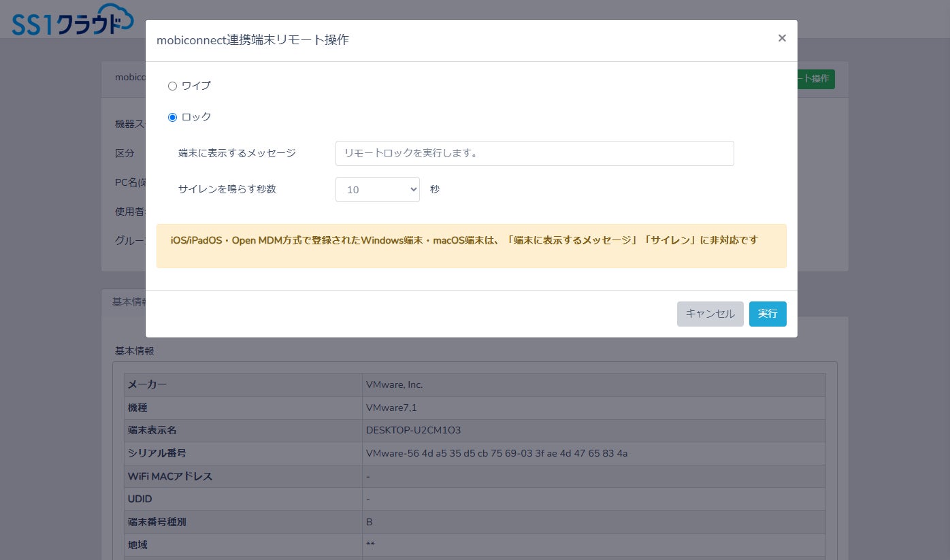Focus the device message input field
This screenshot has height=560, width=950.
[534, 153]
